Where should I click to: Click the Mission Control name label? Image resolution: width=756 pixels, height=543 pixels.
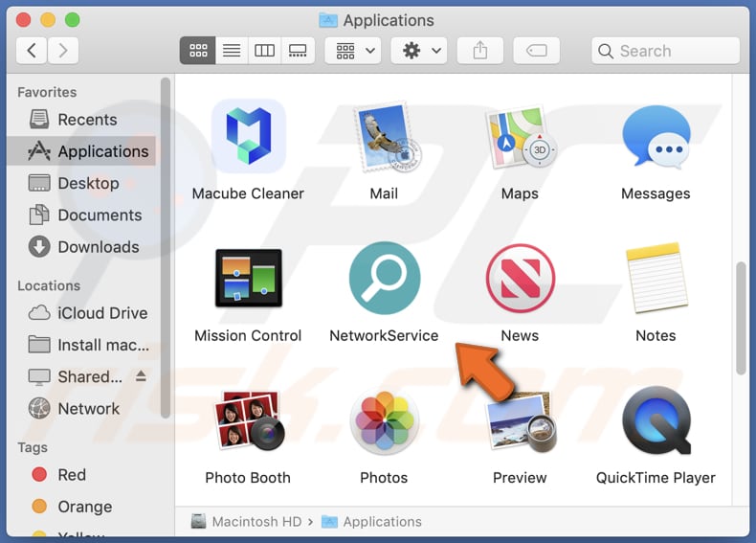248,335
